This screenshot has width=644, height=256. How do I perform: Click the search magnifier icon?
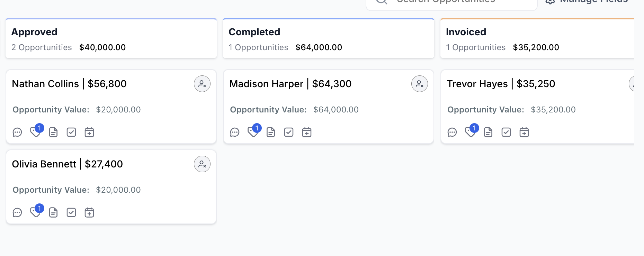point(381,2)
